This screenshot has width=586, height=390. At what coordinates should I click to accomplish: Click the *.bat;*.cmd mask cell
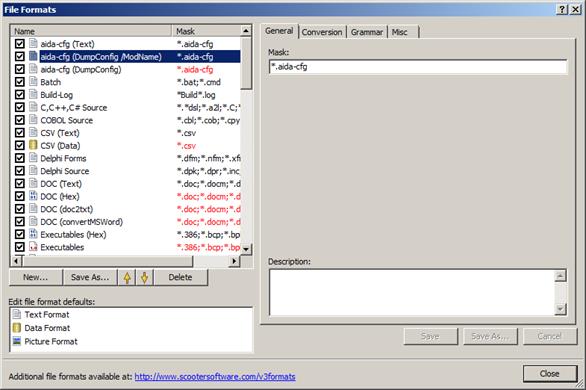(198, 82)
